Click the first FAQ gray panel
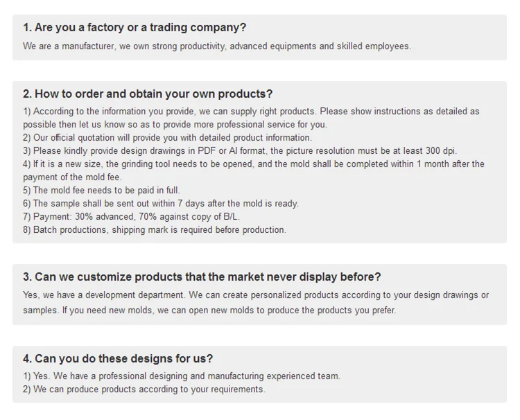 point(260,37)
